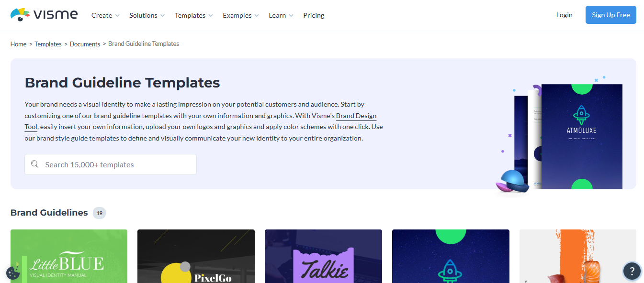Select the Little Blue template thumbnail
This screenshot has height=283, width=644.
click(x=68, y=256)
